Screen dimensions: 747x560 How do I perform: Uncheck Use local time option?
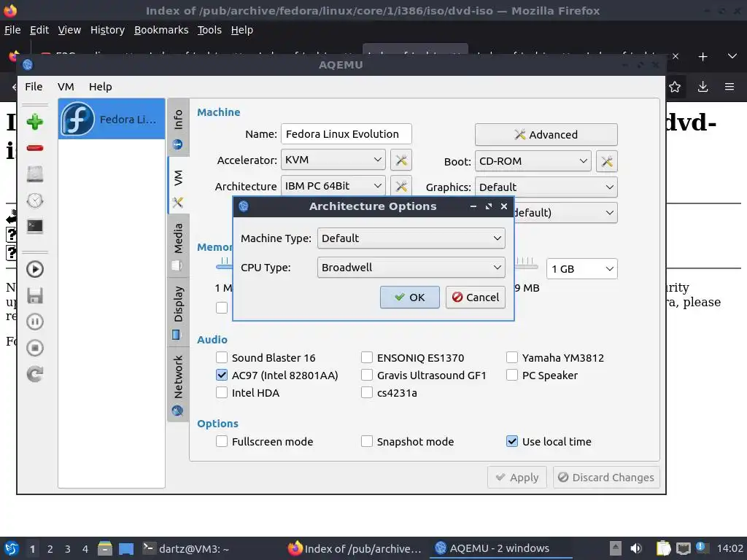click(512, 441)
